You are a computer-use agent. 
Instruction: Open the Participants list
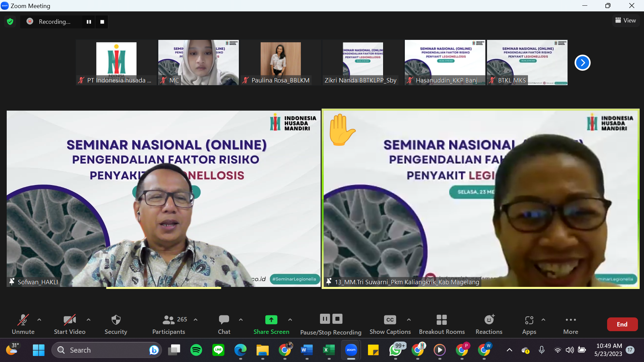click(x=169, y=324)
